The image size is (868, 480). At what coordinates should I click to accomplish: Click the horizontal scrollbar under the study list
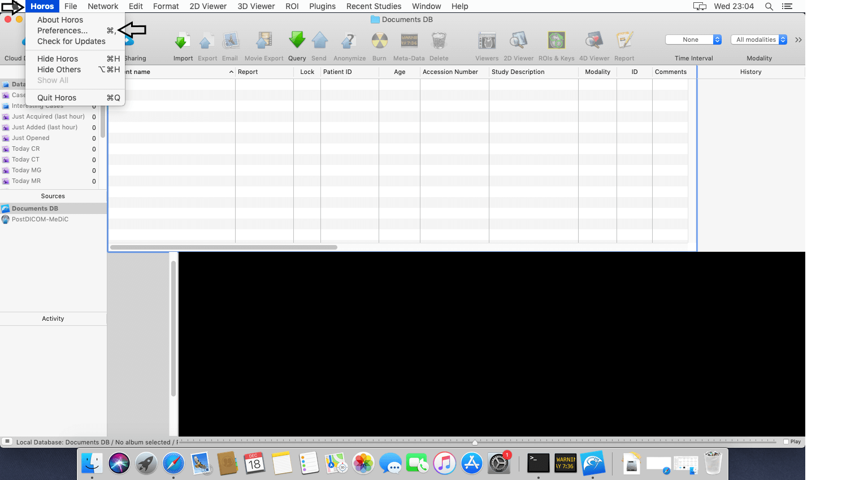(x=224, y=247)
